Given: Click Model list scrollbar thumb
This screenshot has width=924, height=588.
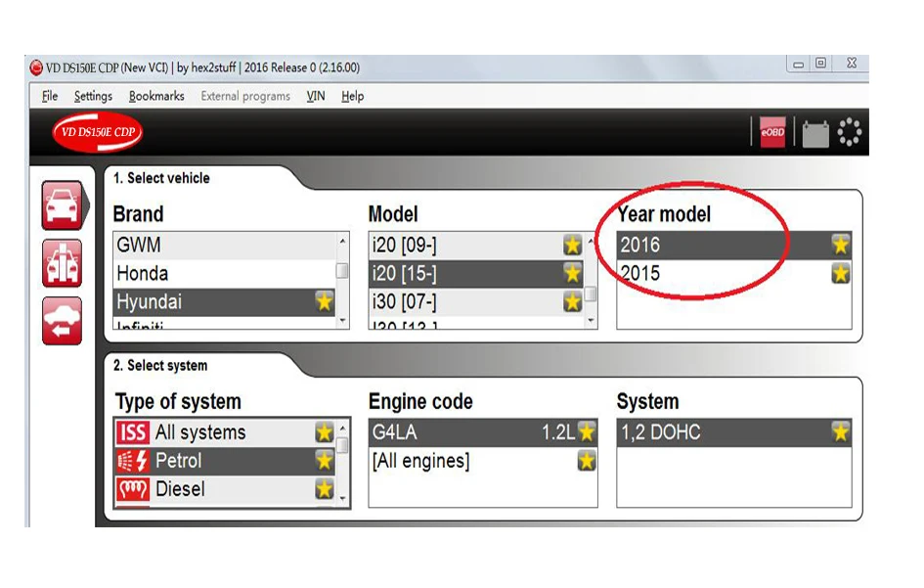Looking at the screenshot, I should tap(591, 294).
